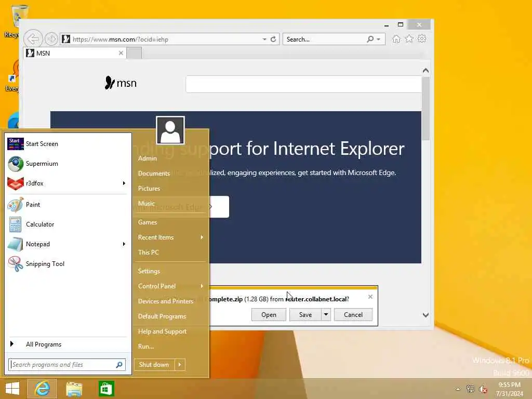Open Shut down options arrow

point(180,365)
